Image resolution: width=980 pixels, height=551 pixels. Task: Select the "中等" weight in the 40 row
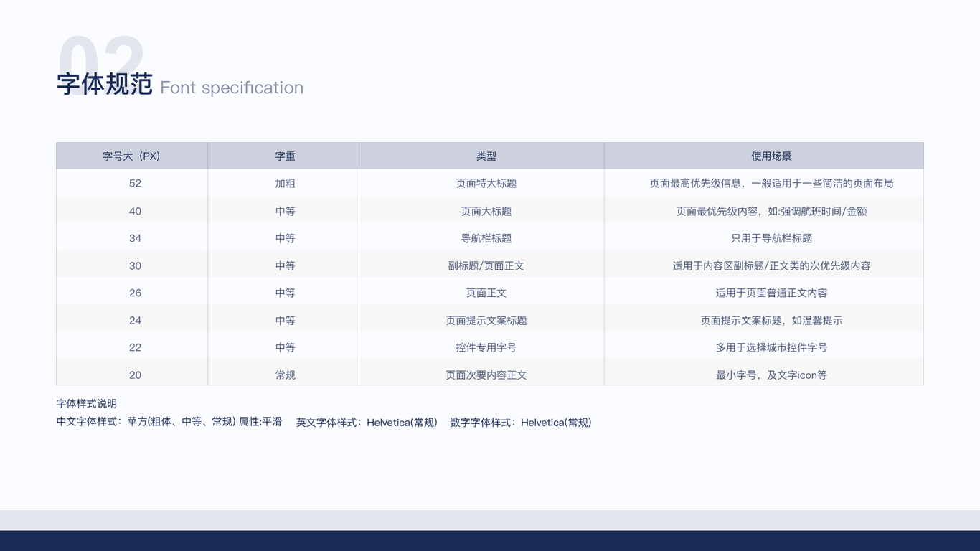[x=286, y=211]
